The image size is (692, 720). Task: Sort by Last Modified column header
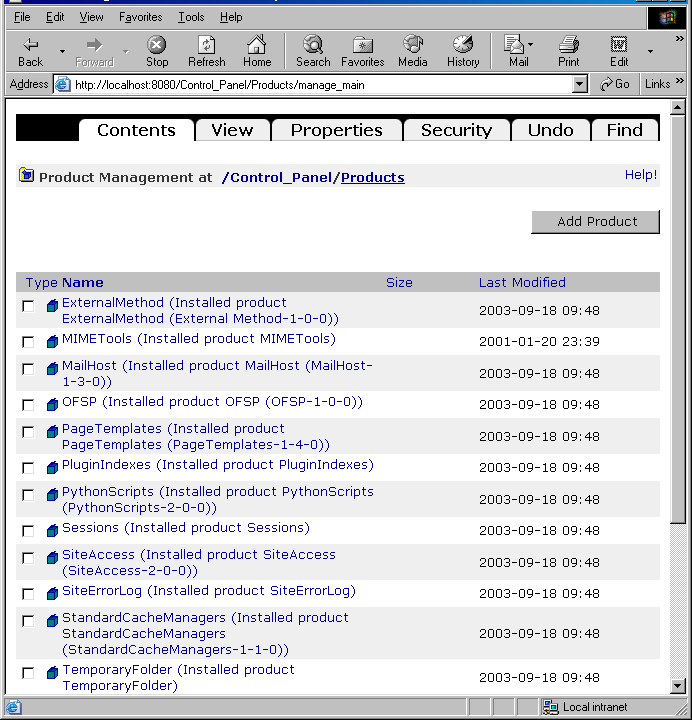pos(522,282)
